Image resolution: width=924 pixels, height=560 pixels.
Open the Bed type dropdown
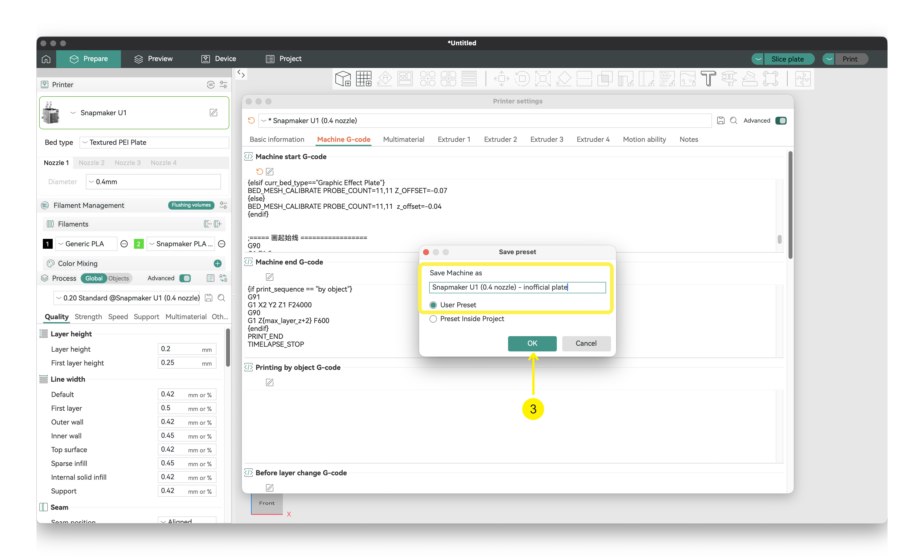pyautogui.click(x=154, y=143)
